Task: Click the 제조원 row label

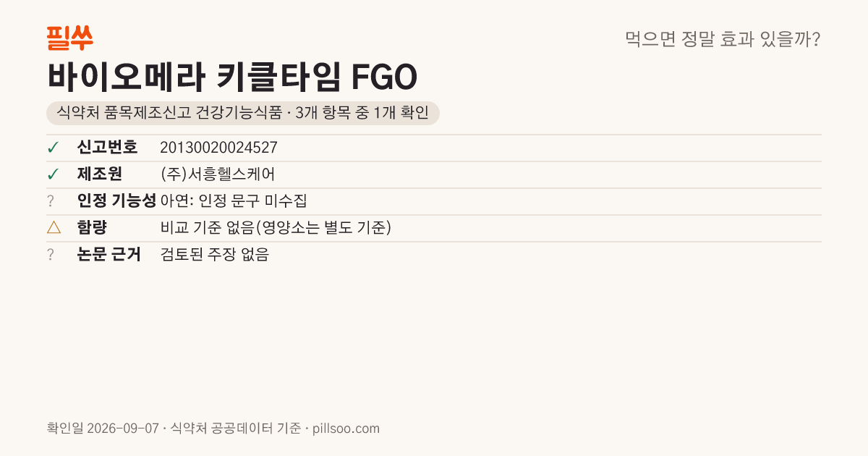Action: (99, 174)
